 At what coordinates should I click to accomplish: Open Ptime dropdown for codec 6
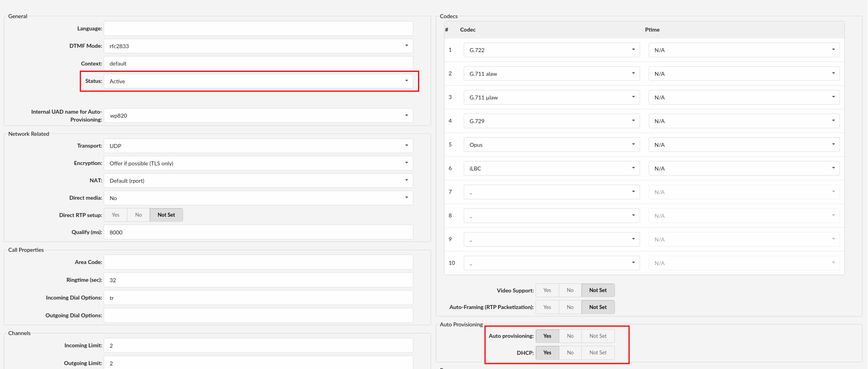tap(744, 169)
